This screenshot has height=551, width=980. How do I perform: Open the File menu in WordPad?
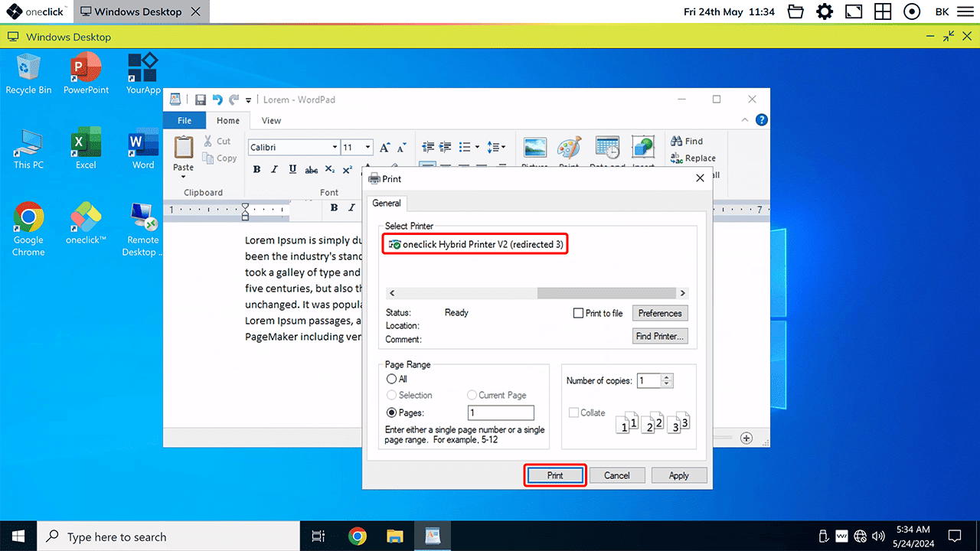(x=185, y=120)
